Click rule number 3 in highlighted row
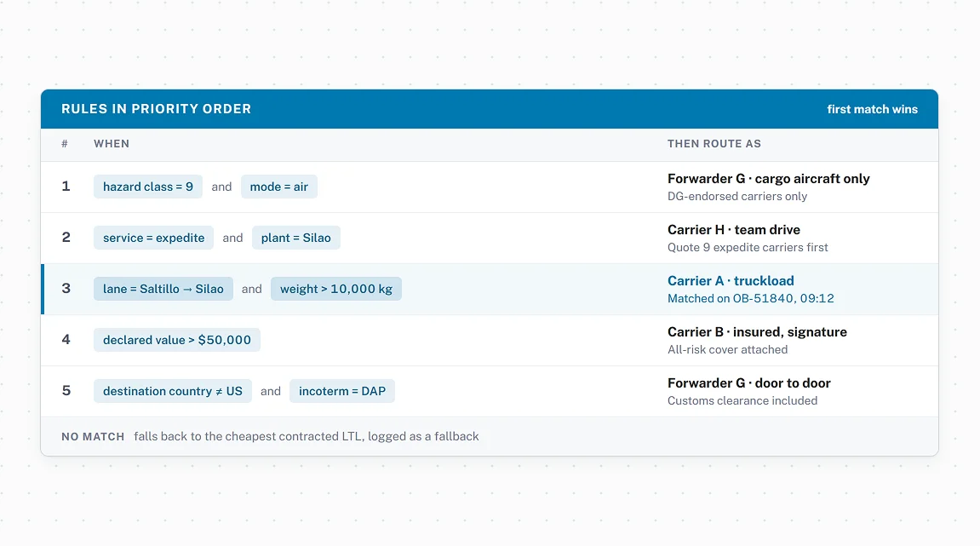 point(66,289)
